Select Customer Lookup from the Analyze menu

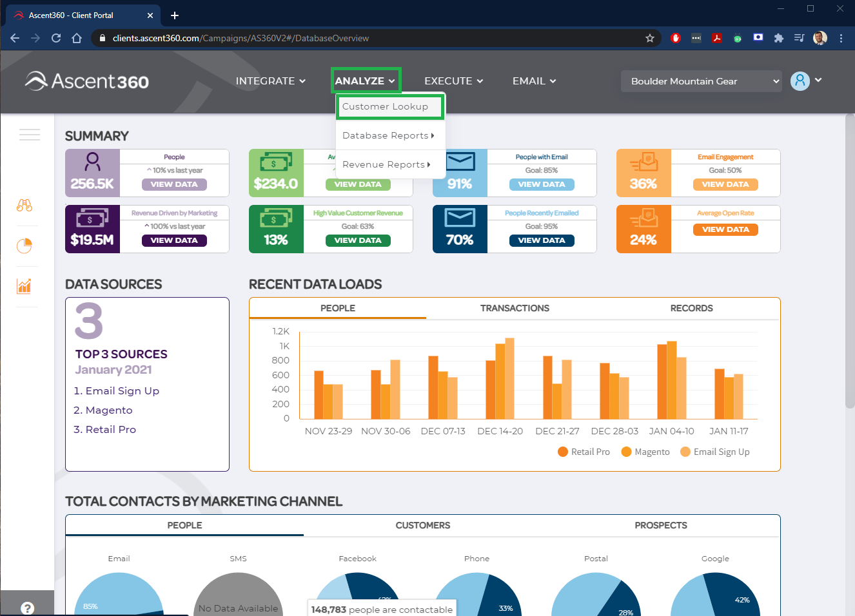390,106
